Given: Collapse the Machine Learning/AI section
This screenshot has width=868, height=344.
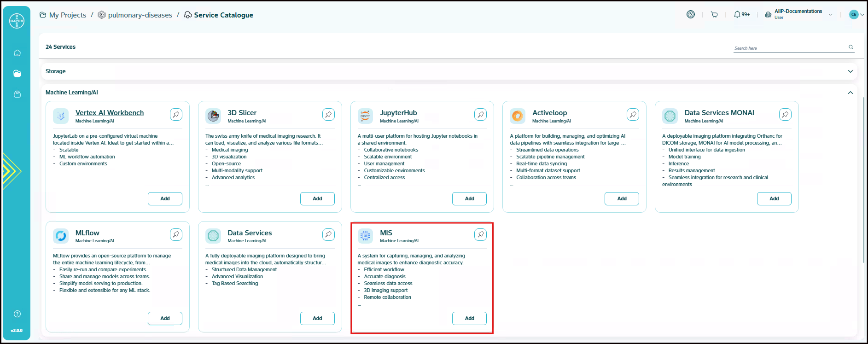Looking at the screenshot, I should [x=850, y=93].
